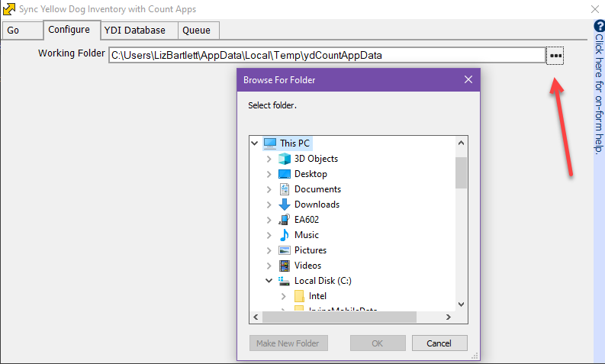Viewport: 605px width, 364px height.
Task: Click the folder tree scroll down arrow
Action: [461, 304]
